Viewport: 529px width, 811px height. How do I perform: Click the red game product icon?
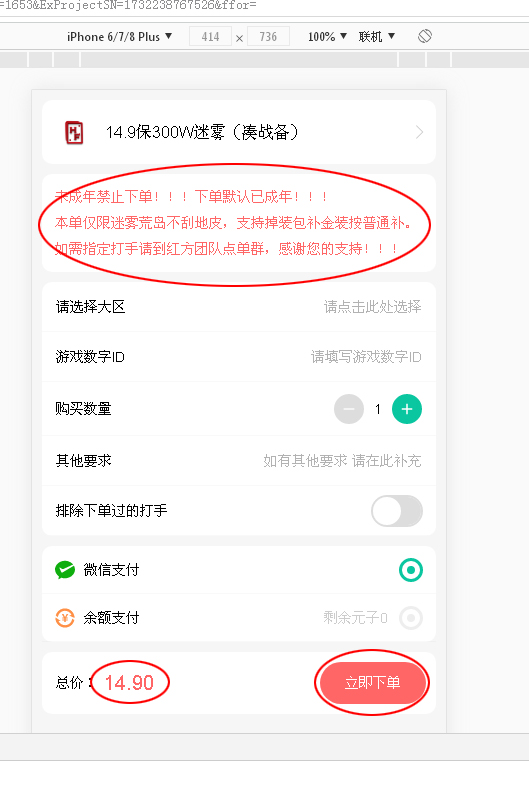[x=74, y=132]
